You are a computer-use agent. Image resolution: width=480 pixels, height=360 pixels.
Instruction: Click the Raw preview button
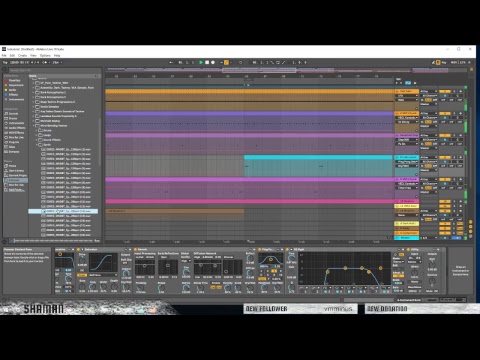pos(97,240)
